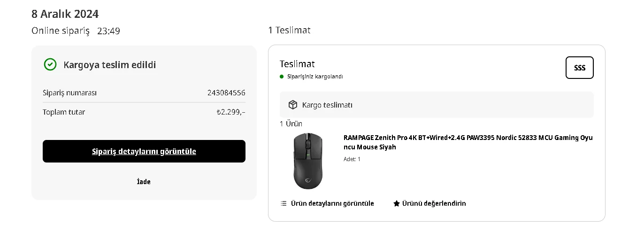Start a return via İade link
Image resolution: width=644 pixels, height=240 pixels.
coord(144,182)
